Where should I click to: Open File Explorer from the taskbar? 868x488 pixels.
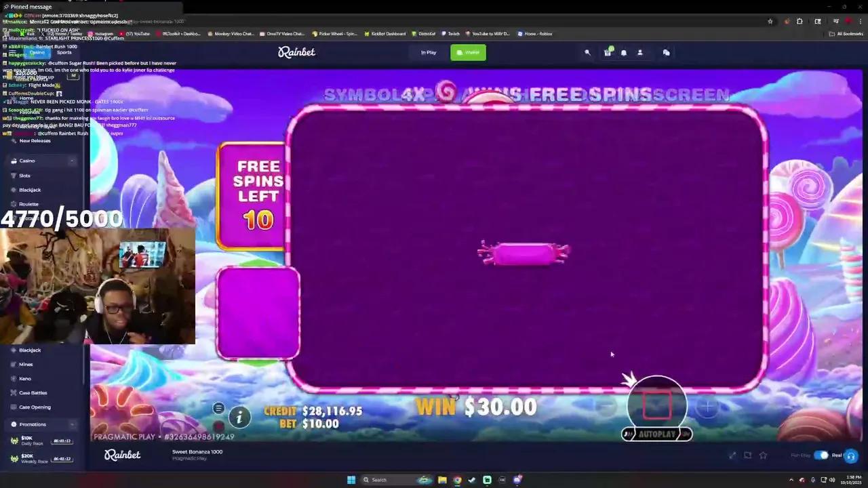pos(442,480)
